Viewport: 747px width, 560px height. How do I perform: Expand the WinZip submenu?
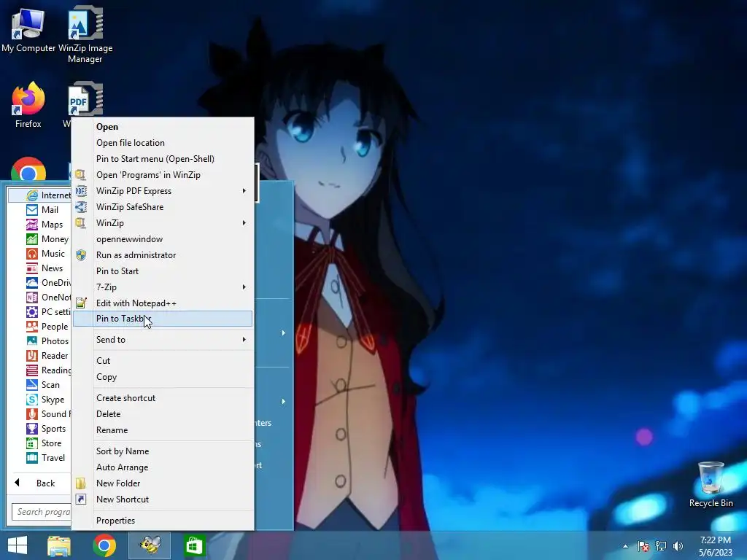163,223
